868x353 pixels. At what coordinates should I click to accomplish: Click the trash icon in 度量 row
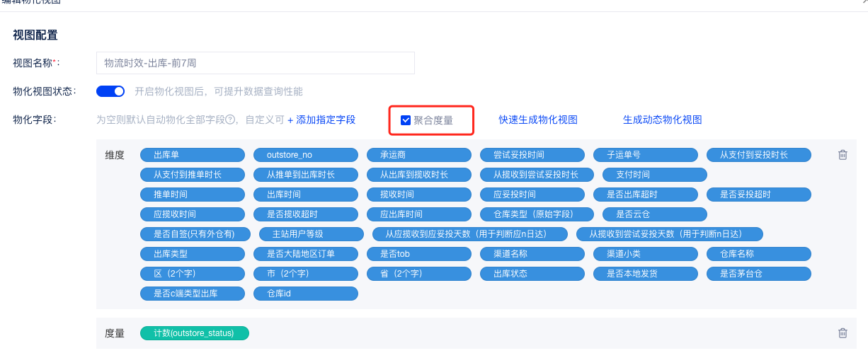coord(843,333)
